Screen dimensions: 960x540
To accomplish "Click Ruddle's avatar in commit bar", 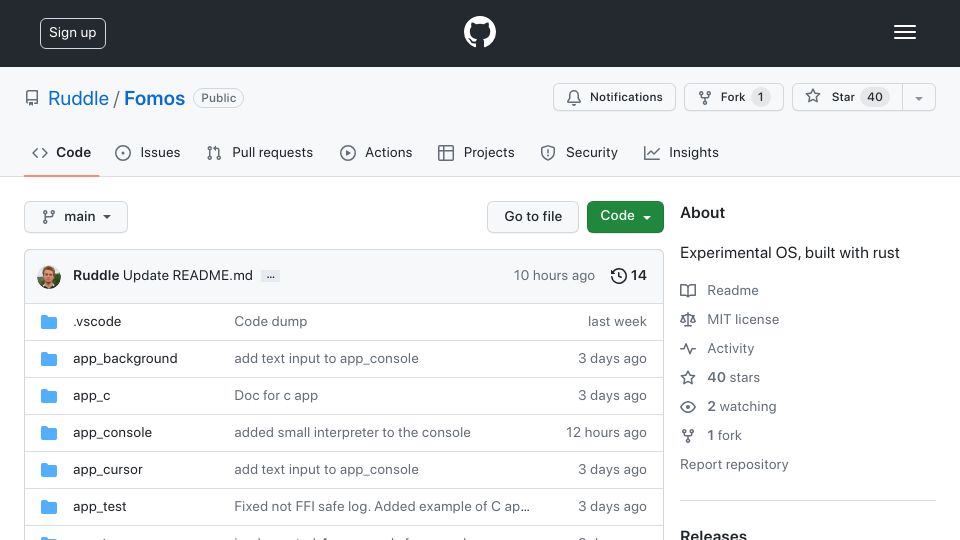I will [x=49, y=276].
